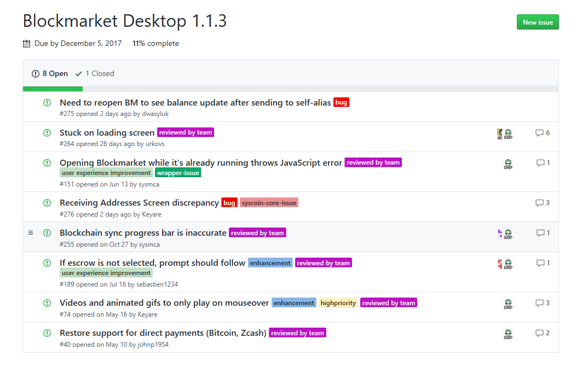This screenshot has width=588, height=367.
Task: Click user experience improvement label on issue #189
Action: pos(106,272)
